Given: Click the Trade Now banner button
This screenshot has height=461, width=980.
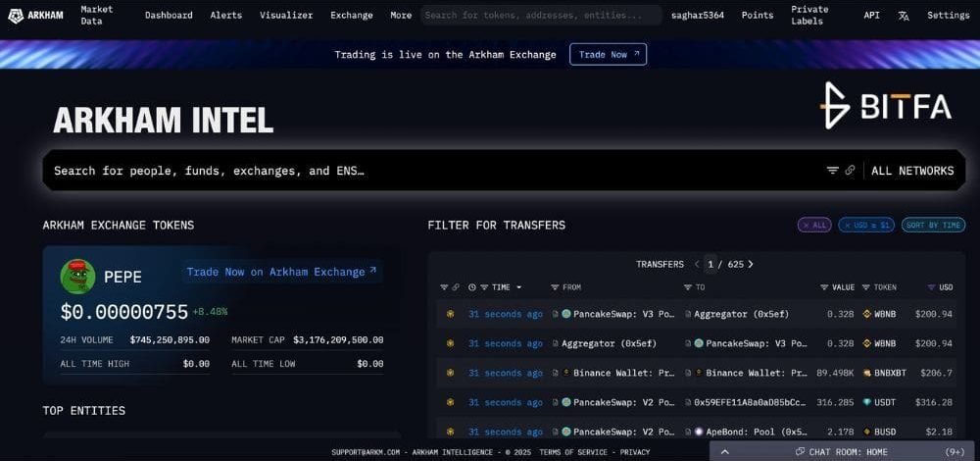Looking at the screenshot, I should (x=609, y=54).
